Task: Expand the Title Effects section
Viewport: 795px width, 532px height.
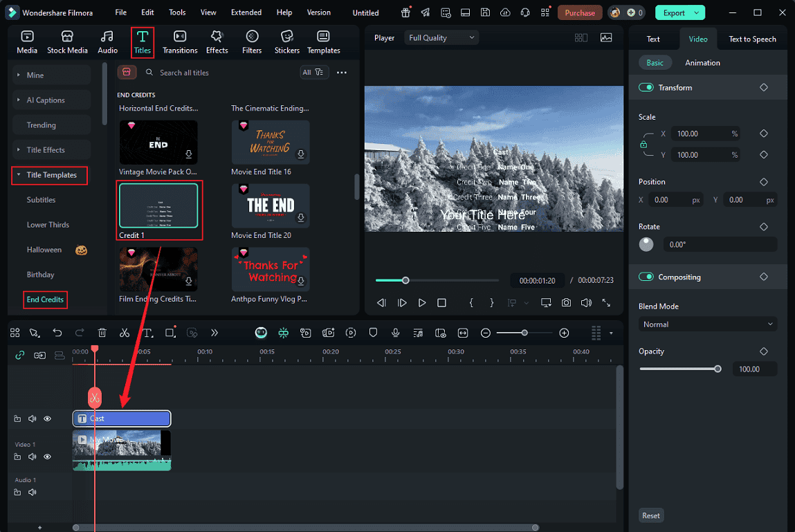Action: click(x=47, y=149)
